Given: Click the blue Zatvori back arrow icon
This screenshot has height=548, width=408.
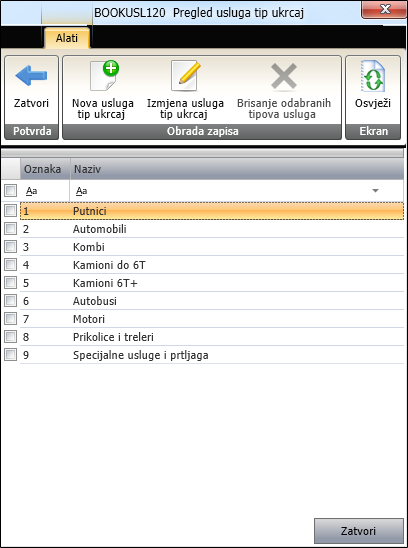Looking at the screenshot, I should click(x=31, y=76).
